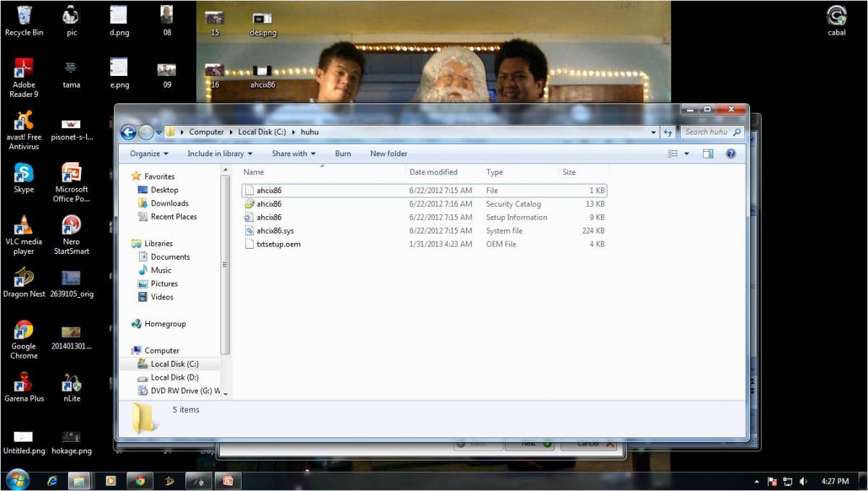Viewport: 868px width, 491px height.
Task: Open the Recycle Bin desktop icon
Action: (24, 20)
